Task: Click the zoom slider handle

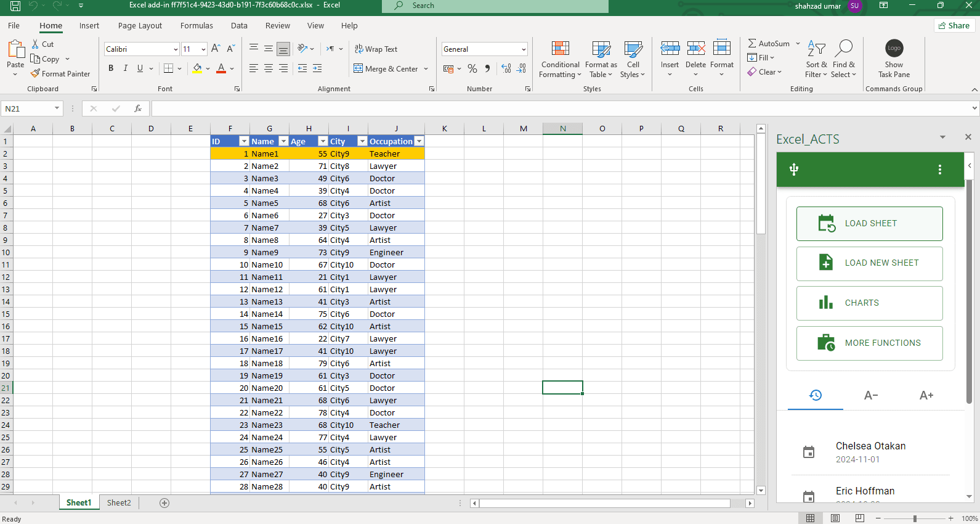Action: coord(915,518)
